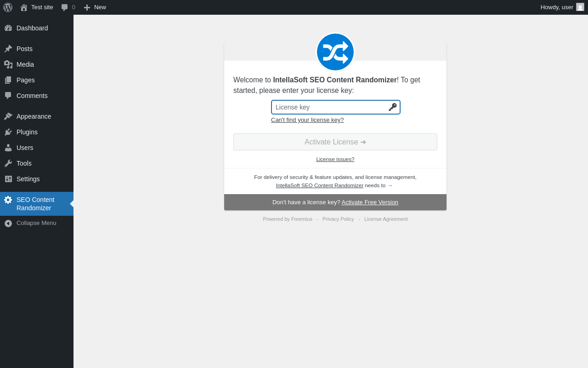The width and height of the screenshot is (588, 368).
Task: Click the Posts pushpin icon
Action: point(8,49)
